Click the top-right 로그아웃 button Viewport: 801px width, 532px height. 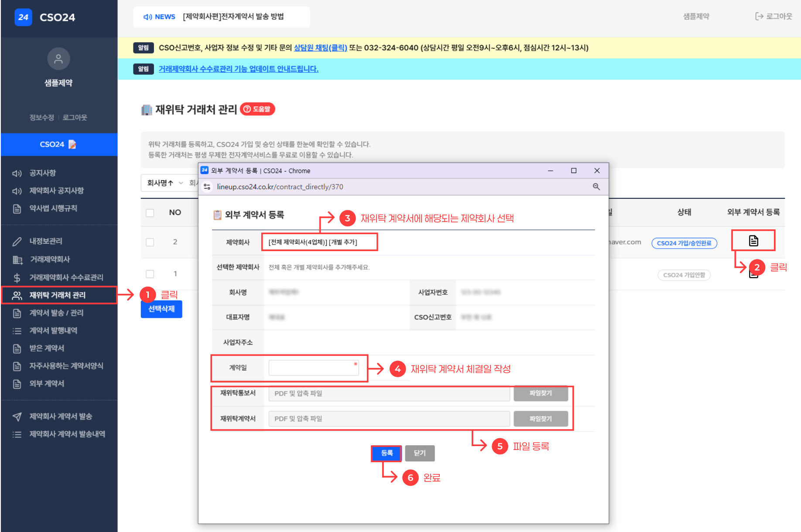774,16
